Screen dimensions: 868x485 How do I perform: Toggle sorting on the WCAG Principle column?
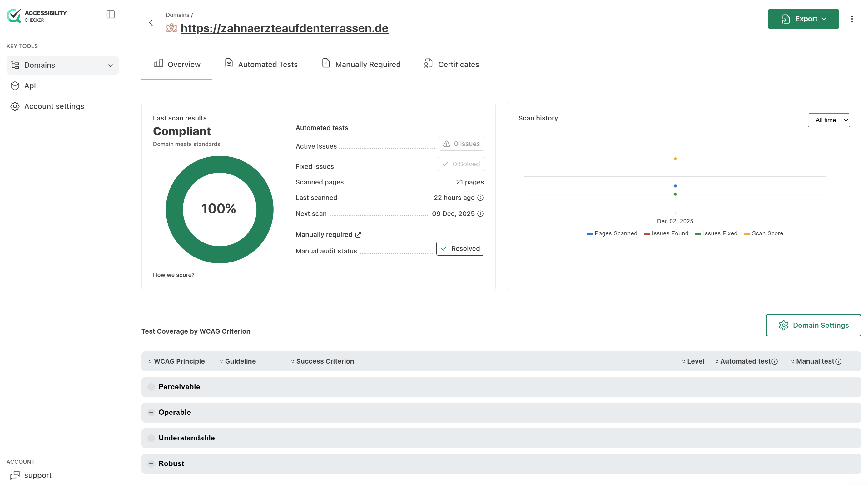pos(151,361)
